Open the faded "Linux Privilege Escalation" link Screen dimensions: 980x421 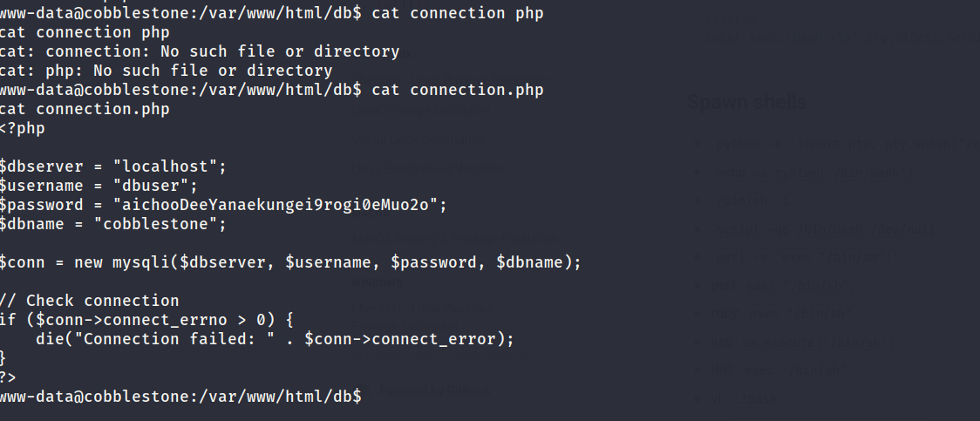(x=420, y=110)
